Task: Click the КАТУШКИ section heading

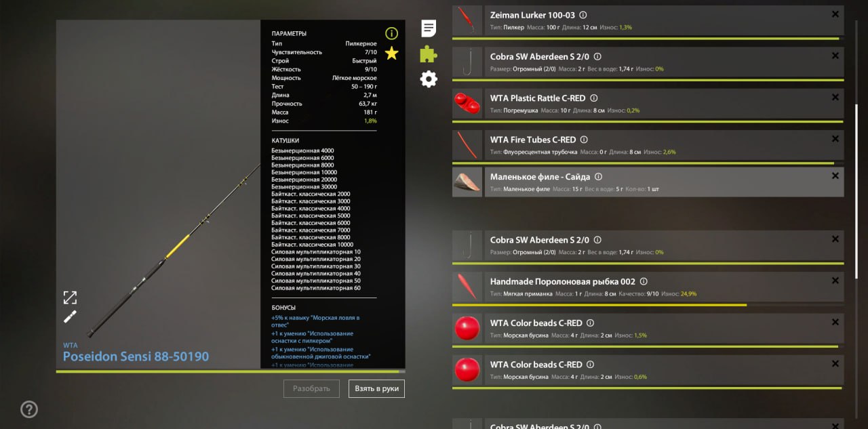Action: click(285, 141)
